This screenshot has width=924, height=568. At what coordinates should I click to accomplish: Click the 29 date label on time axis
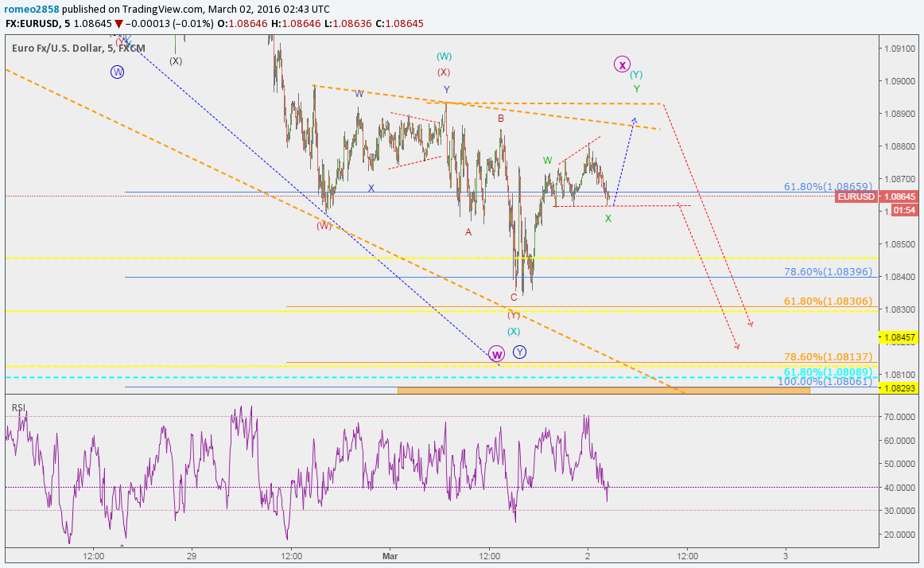(x=191, y=555)
